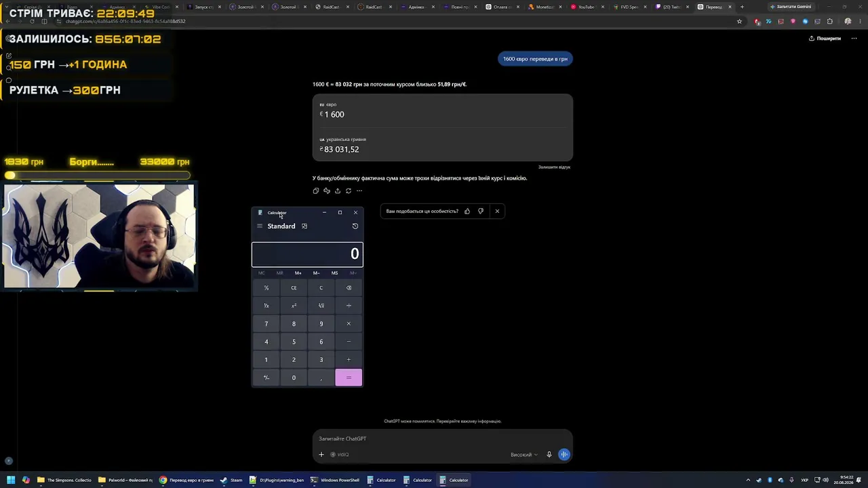Click the C clear key in Calculator

[x=321, y=288]
